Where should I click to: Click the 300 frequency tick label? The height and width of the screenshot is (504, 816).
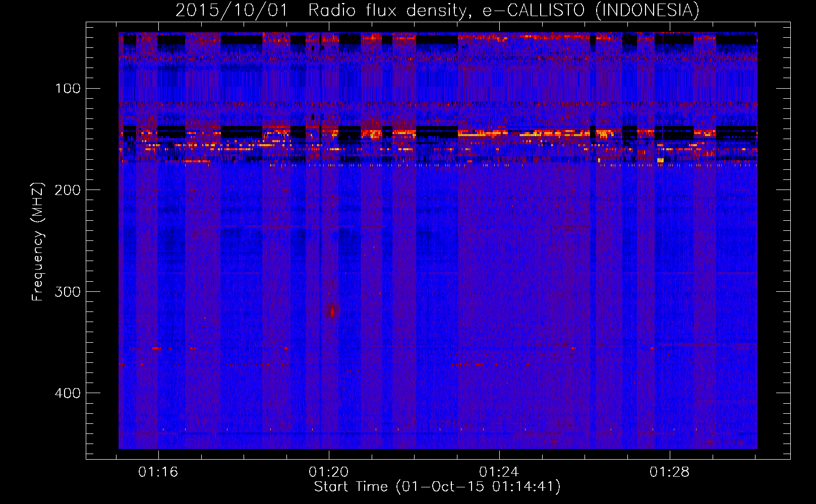point(68,292)
